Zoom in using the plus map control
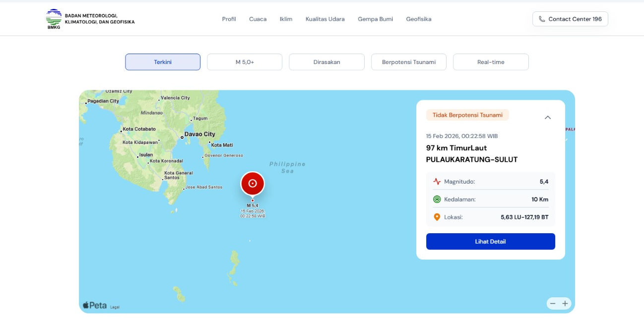 click(x=565, y=303)
